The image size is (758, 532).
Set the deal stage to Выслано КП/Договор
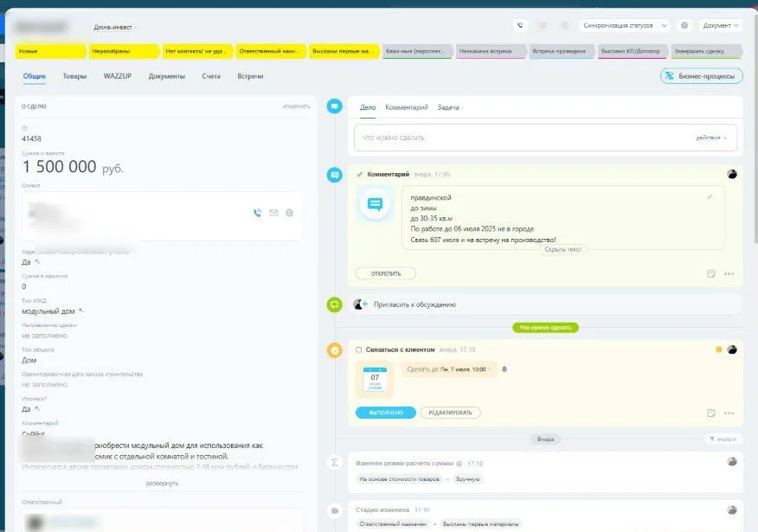[633, 51]
